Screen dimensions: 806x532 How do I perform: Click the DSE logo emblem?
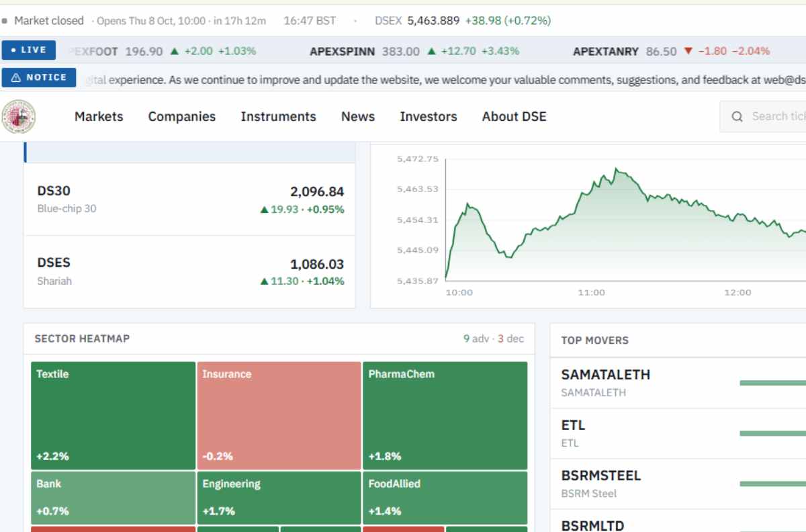19,116
